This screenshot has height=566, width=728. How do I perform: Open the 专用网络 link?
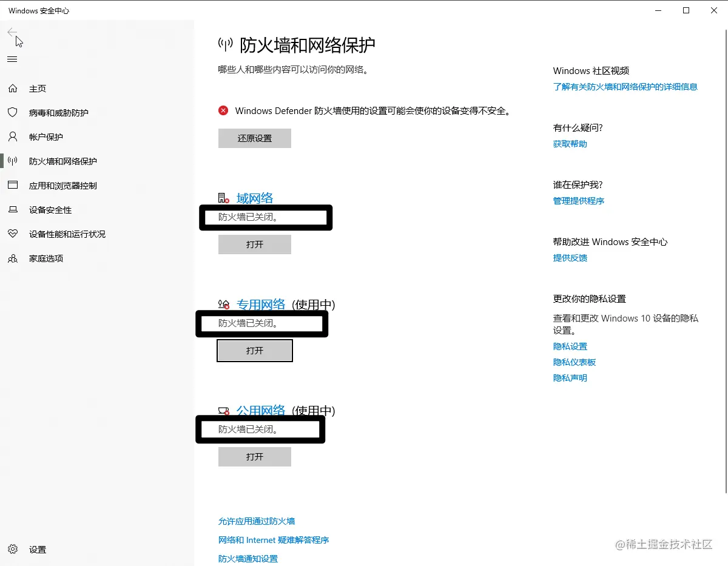point(261,304)
